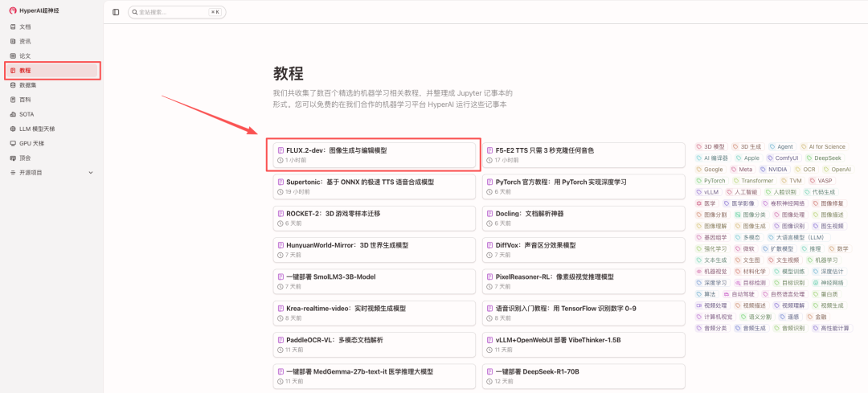Open 文档 in the sidebar
This screenshot has height=393, width=868.
coord(51,27)
